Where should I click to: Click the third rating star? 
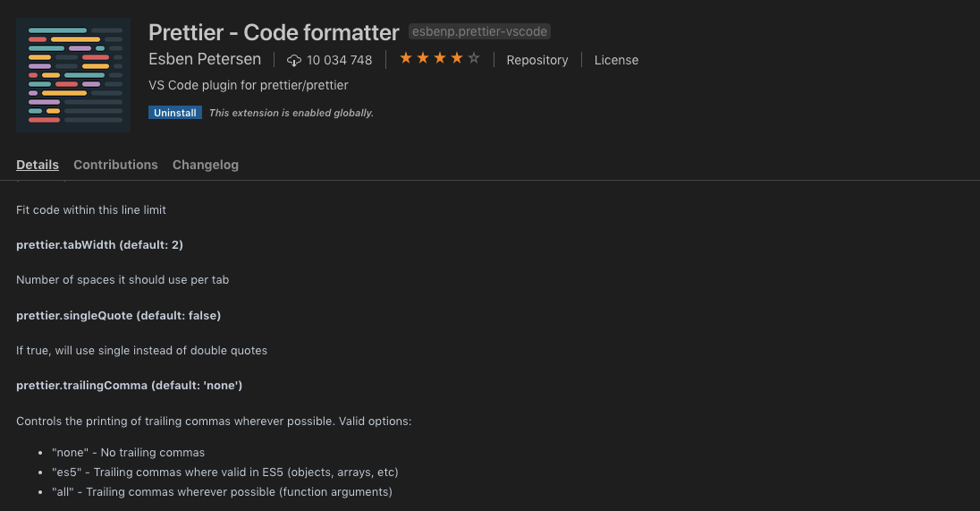(440, 58)
